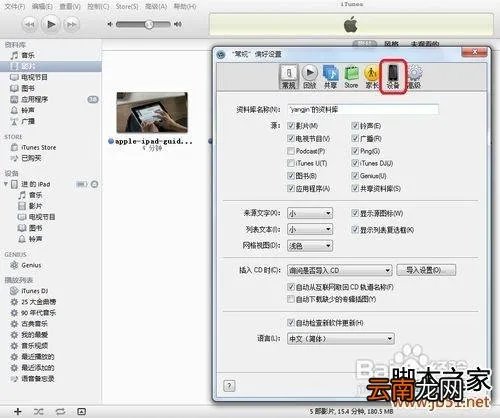Open the 高级 (Advanced) gear tab
The width and height of the screenshot is (500, 418).
415,77
